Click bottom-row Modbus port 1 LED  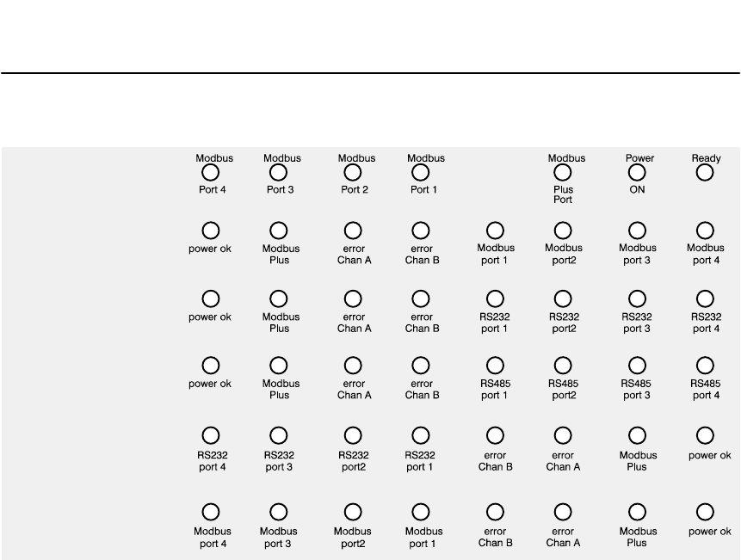pyautogui.click(x=421, y=511)
